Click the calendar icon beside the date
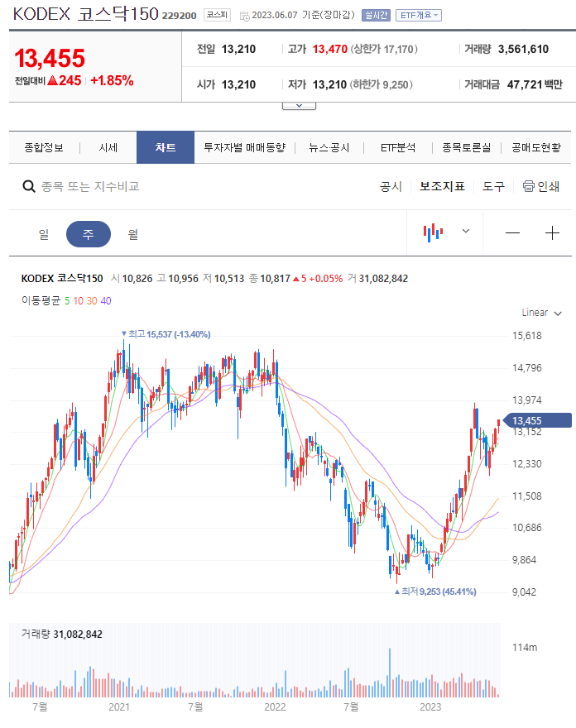The image size is (576, 728). [245, 17]
